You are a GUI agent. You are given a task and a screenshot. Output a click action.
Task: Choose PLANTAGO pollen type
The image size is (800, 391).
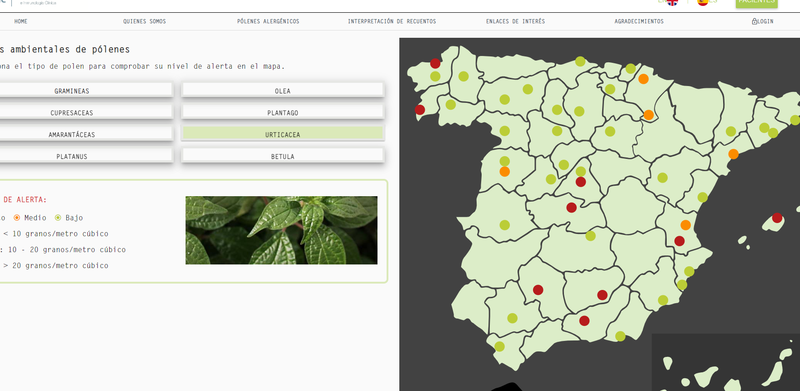pos(283,113)
